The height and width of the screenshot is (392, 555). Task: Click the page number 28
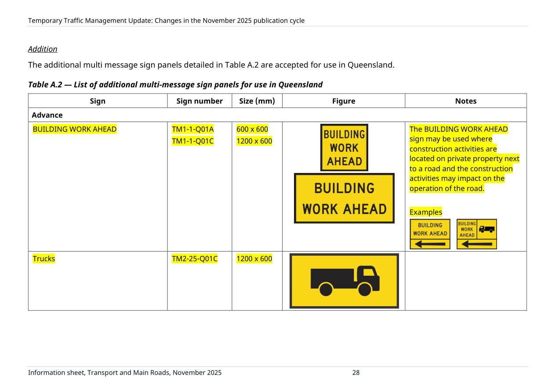tap(356, 373)
